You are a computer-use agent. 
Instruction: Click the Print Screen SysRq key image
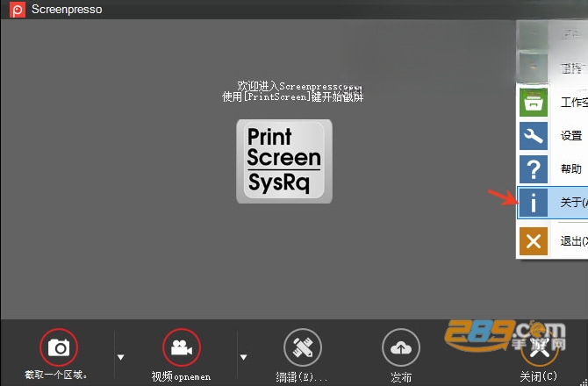[x=284, y=161]
